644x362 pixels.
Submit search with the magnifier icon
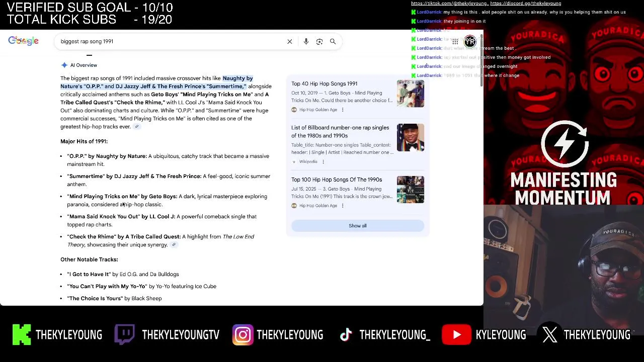[x=333, y=42]
